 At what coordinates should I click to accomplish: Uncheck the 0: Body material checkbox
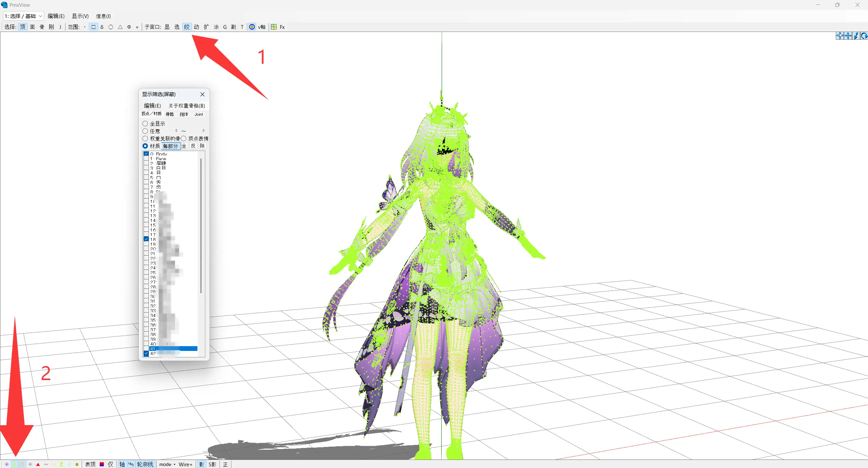coord(146,154)
